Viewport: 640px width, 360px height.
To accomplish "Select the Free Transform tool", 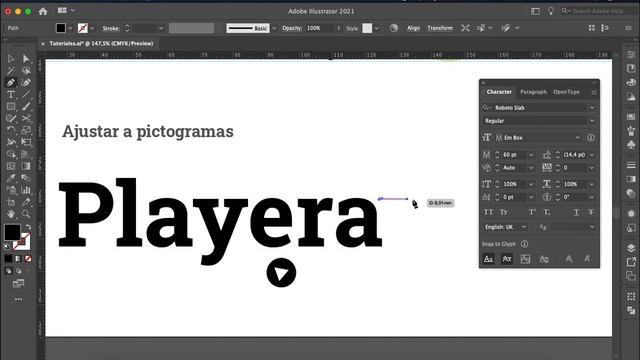I will [26, 142].
